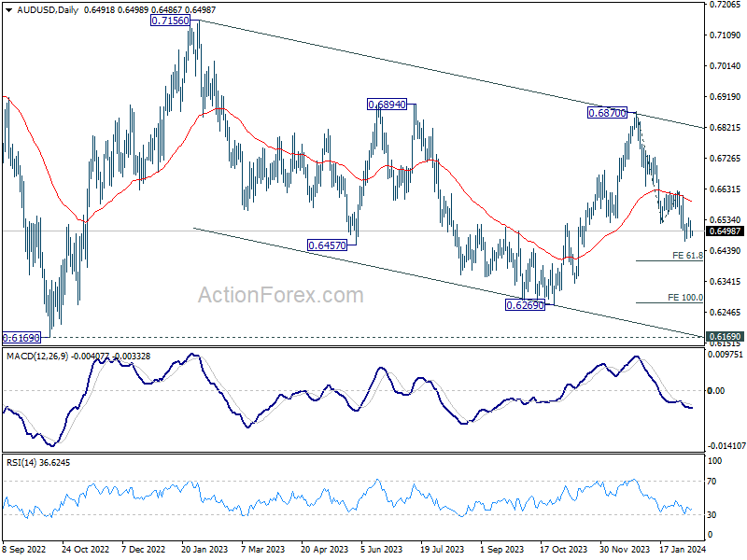Viewport: 747px width, 560px height.
Task: Click the MACD 0.009751 scale value
Action: pos(726,355)
